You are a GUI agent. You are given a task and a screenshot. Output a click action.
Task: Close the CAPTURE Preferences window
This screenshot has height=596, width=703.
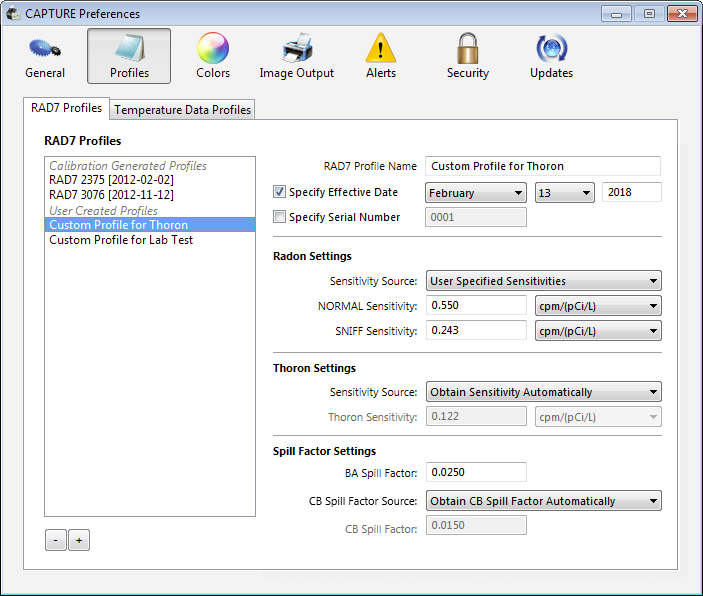tap(682, 14)
